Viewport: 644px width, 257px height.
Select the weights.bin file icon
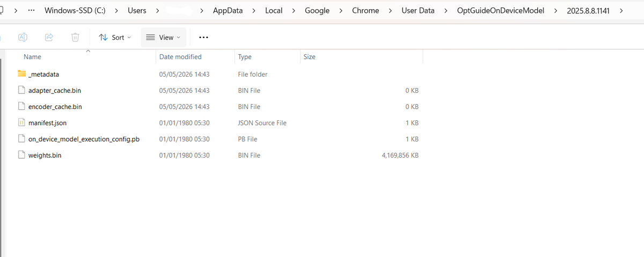pyautogui.click(x=22, y=155)
